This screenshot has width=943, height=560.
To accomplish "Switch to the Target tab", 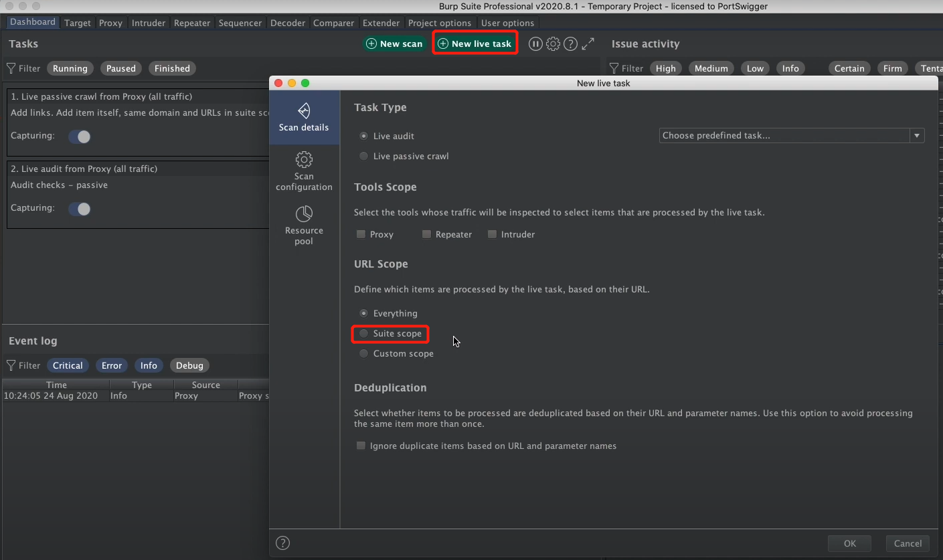I will click(x=78, y=23).
